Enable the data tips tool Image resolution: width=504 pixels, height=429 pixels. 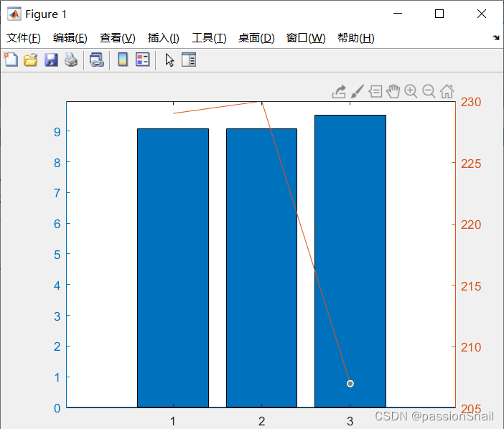click(x=375, y=92)
